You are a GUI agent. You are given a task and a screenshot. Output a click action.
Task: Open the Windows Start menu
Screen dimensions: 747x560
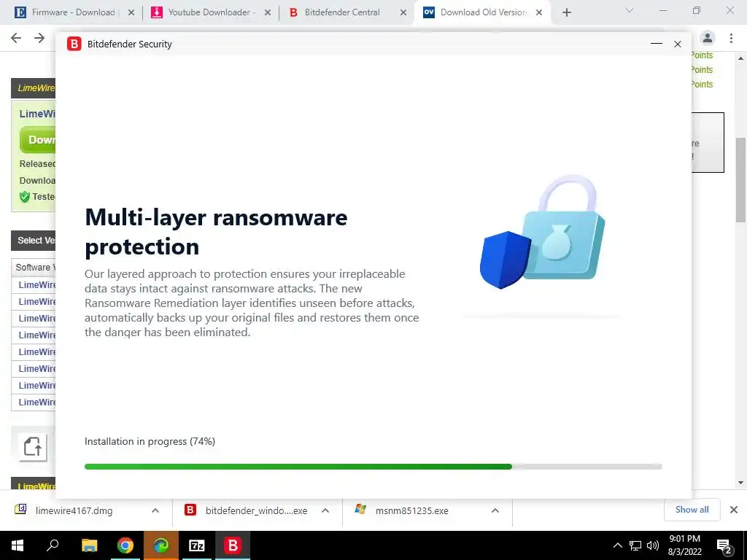[x=18, y=545]
